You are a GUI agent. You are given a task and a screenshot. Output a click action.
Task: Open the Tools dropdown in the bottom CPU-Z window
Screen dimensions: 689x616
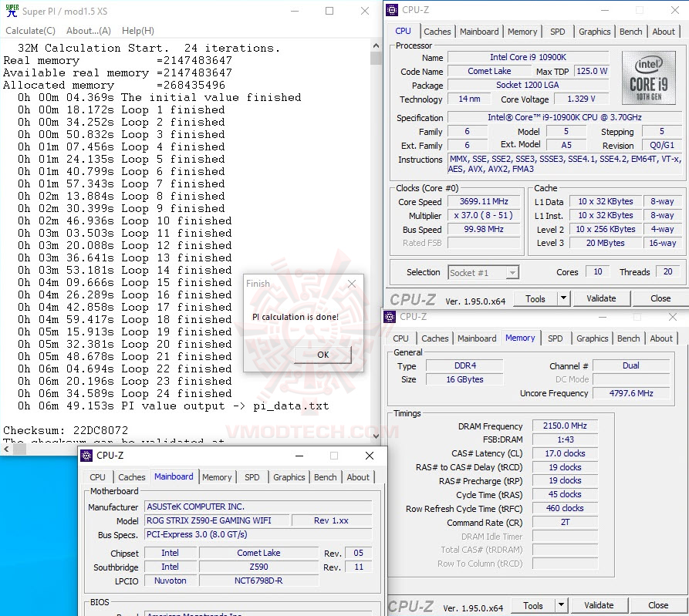pos(562,605)
